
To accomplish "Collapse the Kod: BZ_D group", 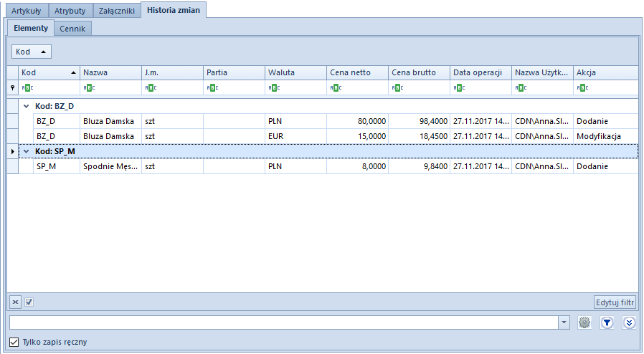I will (x=27, y=106).
